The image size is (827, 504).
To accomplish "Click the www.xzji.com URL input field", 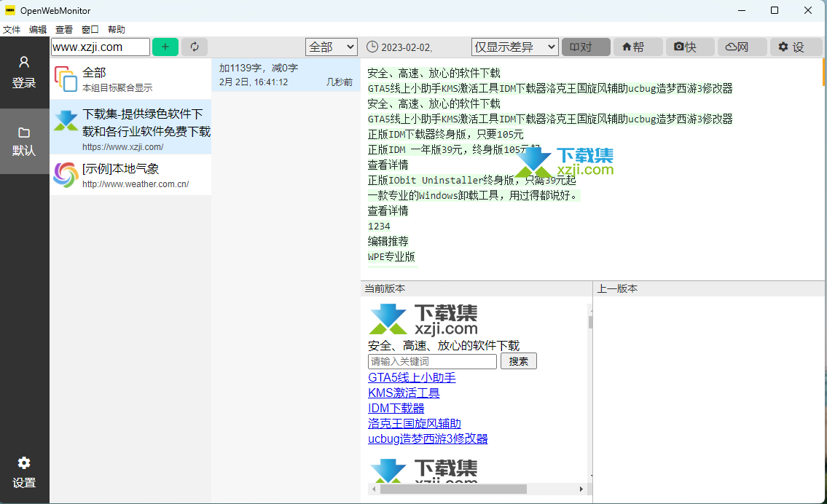I will tap(101, 47).
